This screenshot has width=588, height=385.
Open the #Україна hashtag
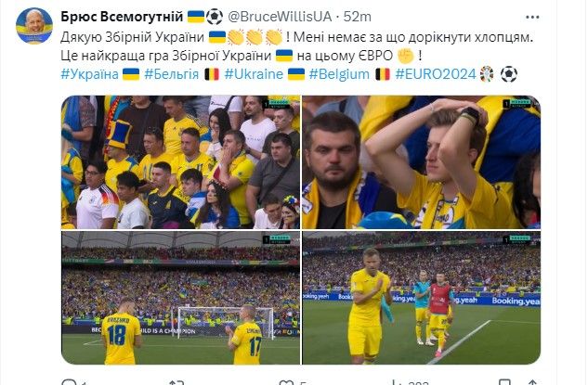[x=89, y=74]
